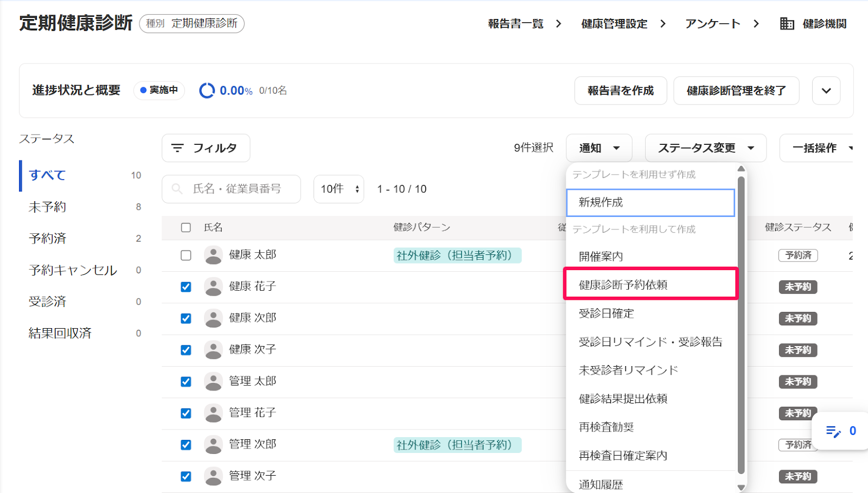Open the 健診機関 link
Screen dimensions: 868x493
tap(825, 24)
